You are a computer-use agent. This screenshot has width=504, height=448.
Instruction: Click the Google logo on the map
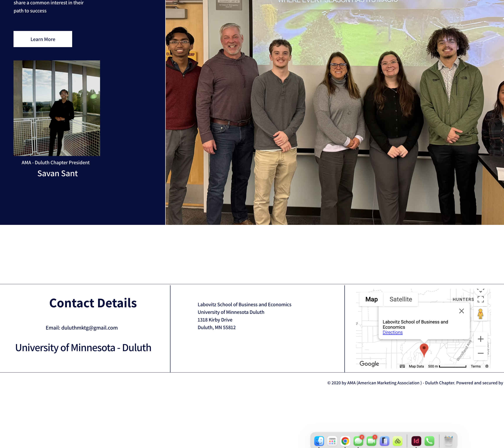tap(369, 364)
